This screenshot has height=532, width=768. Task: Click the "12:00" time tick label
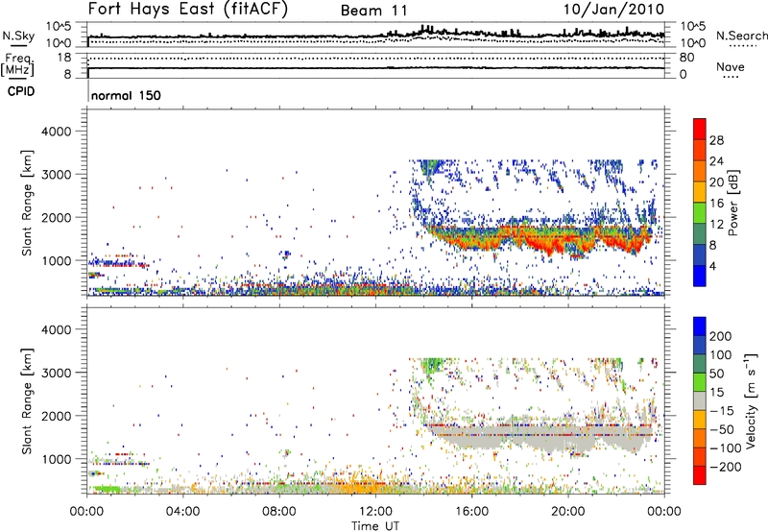pos(375,512)
